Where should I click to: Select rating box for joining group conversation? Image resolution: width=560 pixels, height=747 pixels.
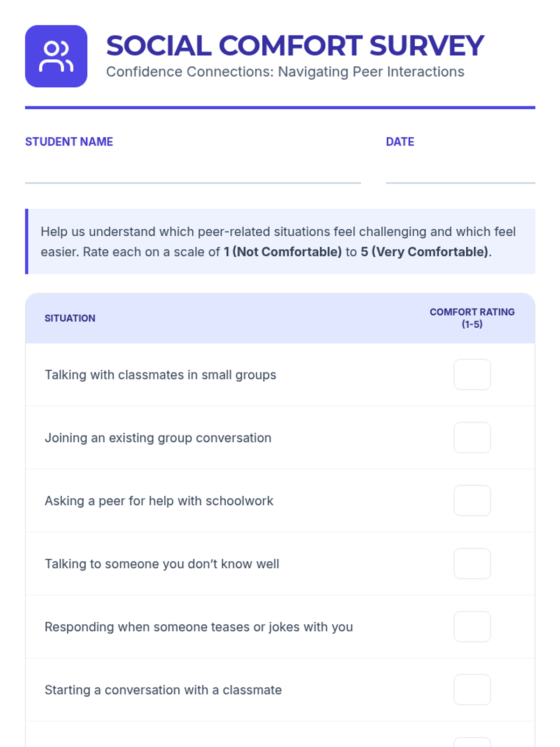(472, 437)
